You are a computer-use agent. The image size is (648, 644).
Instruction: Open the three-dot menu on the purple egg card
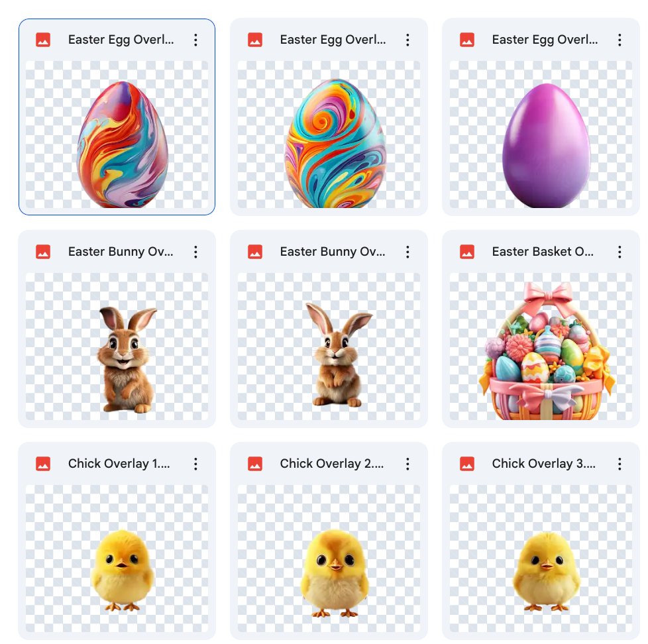620,40
